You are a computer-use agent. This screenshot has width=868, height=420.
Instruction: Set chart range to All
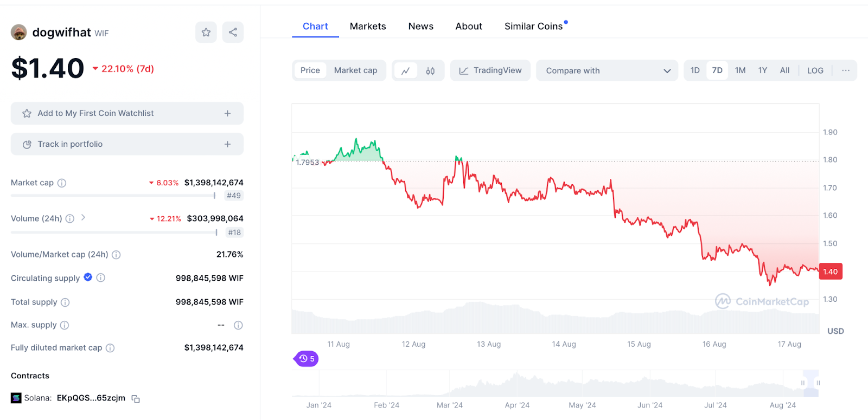tap(784, 70)
